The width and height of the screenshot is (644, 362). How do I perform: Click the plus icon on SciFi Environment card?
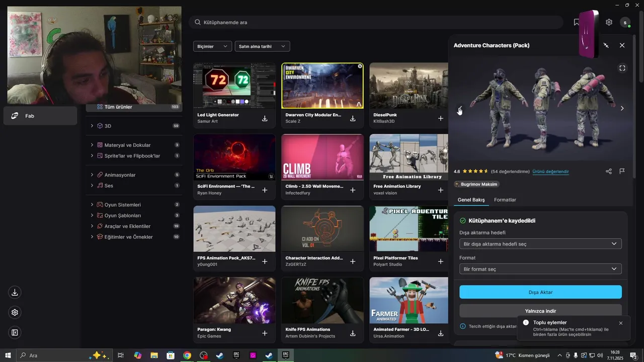[265, 190]
